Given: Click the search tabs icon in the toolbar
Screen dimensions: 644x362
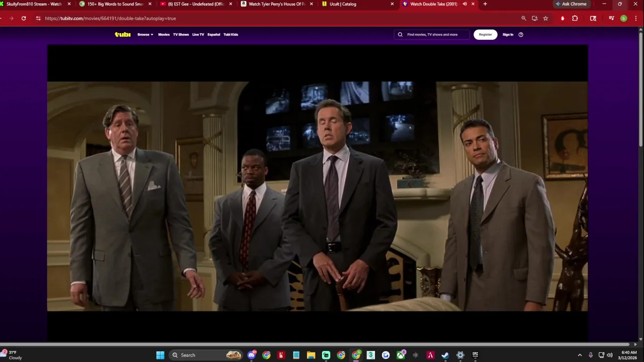Looking at the screenshot, I should (593, 18).
